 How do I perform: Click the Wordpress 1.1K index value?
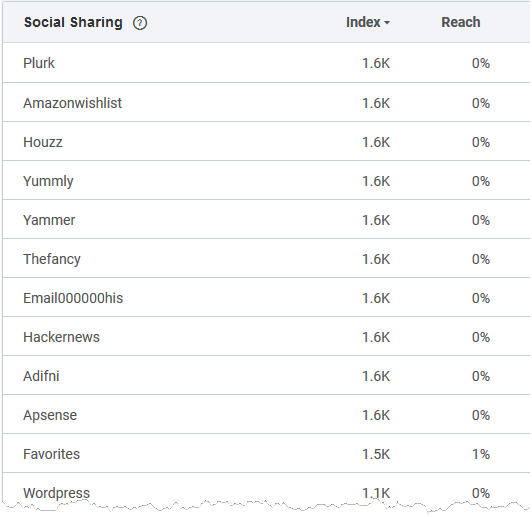pyautogui.click(x=376, y=493)
